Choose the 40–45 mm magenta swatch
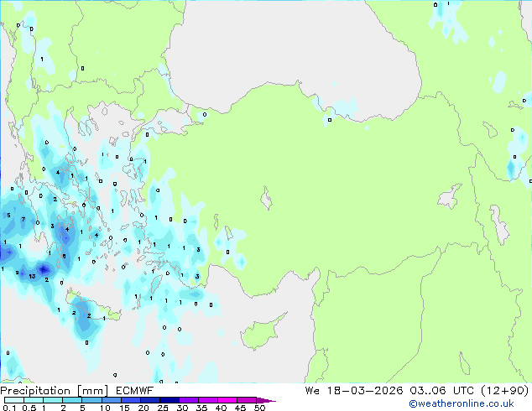 tap(227, 400)
